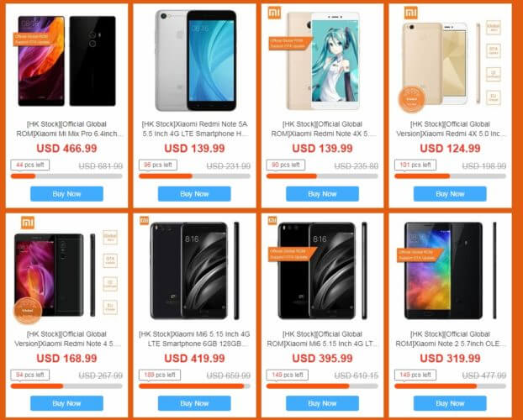Buy the Xiaomi Mi Mix Pro for USD 466.99

coord(66,194)
